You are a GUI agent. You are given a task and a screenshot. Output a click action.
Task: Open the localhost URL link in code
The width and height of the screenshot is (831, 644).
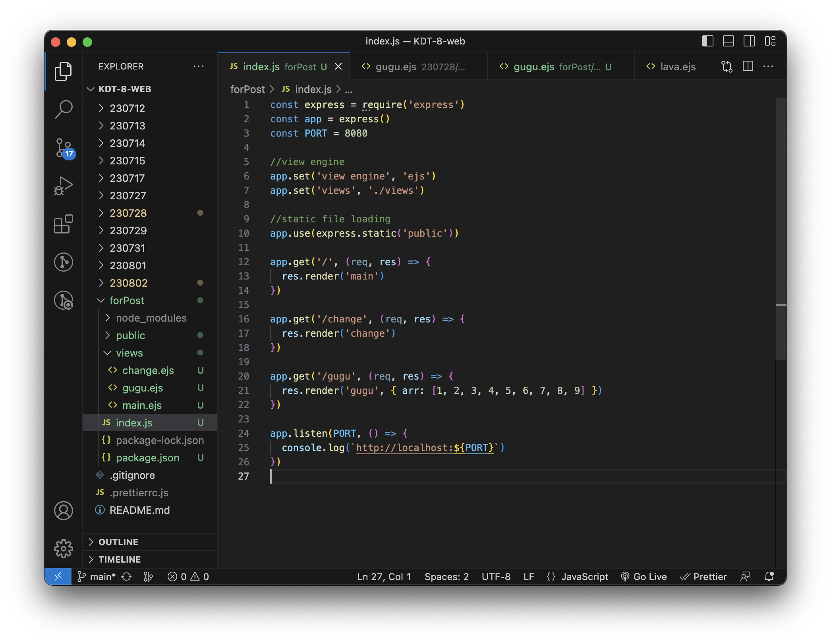tap(425, 448)
